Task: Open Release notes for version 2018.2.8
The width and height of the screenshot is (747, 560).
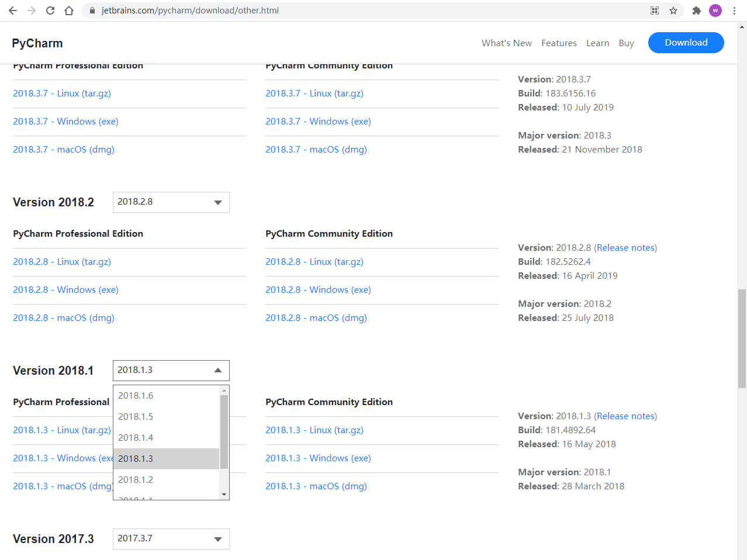Action: pos(625,248)
